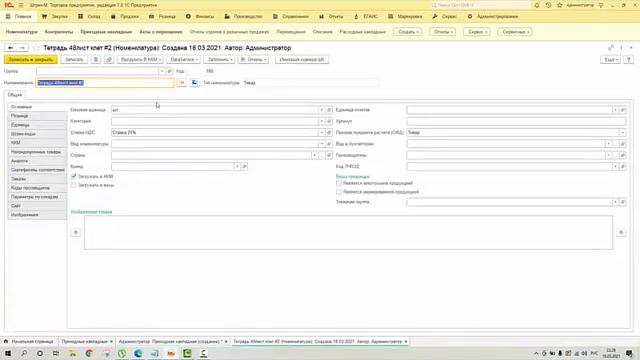This screenshot has height=360, width=640.
Task: Open Выгрузить в ККМ button menu
Action: (140, 60)
